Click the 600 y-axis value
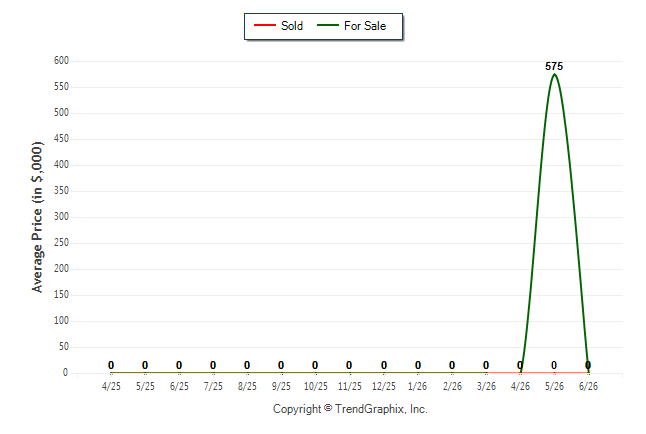 [61, 61]
